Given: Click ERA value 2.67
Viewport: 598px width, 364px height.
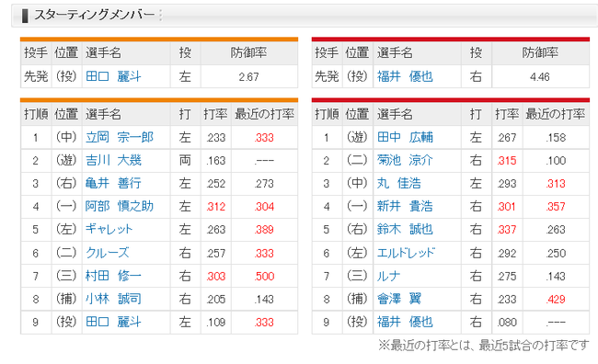Looking at the screenshot, I should (248, 77).
